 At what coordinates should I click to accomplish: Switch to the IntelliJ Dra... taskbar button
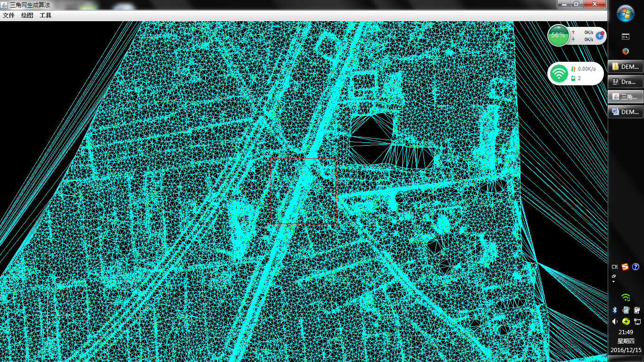pos(626,82)
